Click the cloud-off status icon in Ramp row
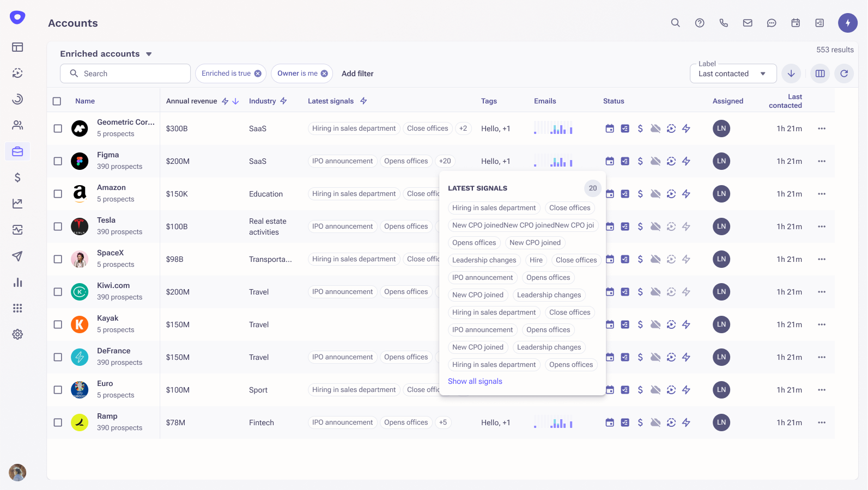The image size is (868, 490). tap(655, 422)
